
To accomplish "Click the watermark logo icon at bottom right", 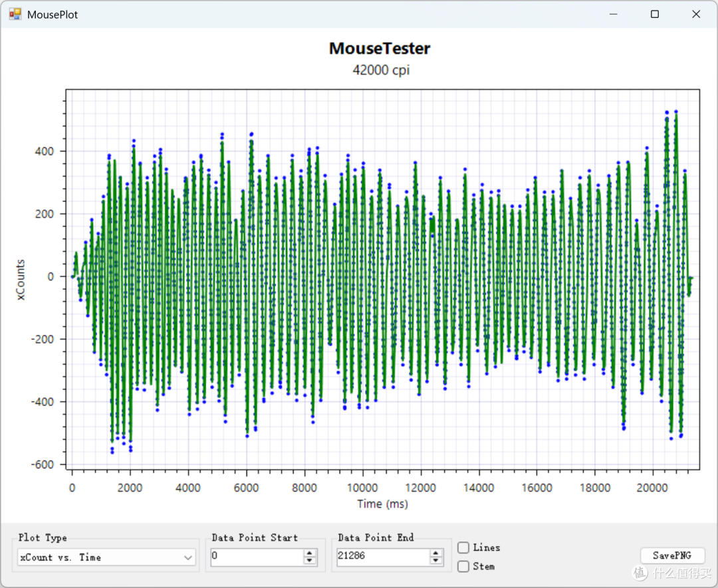I will (x=640, y=573).
